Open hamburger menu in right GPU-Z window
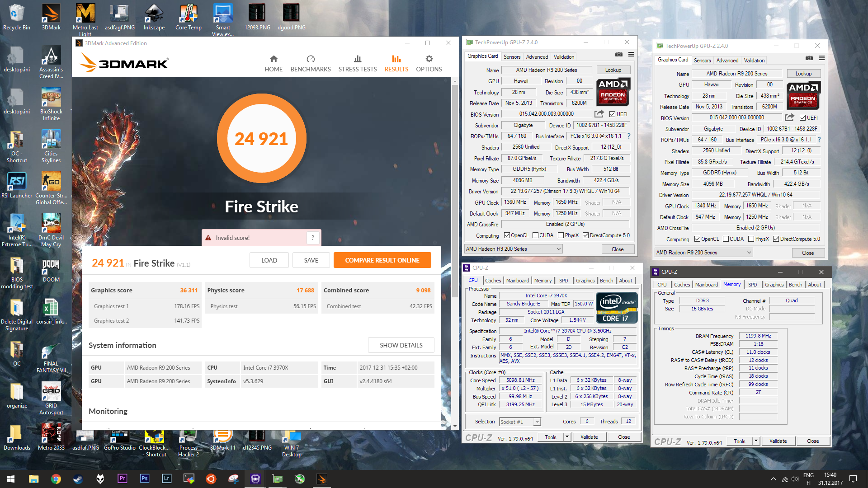The width and height of the screenshot is (868, 488). click(x=821, y=58)
